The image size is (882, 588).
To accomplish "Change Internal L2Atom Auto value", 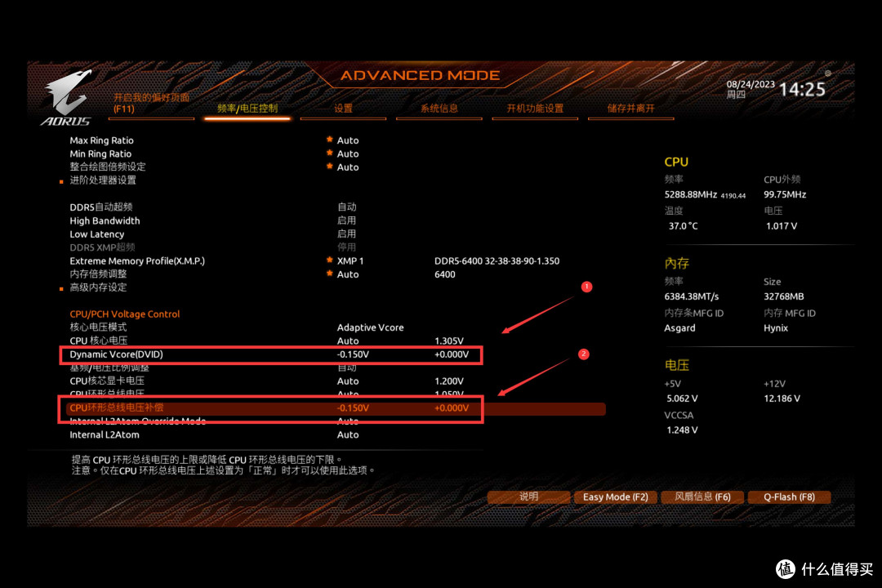I will 348,435.
